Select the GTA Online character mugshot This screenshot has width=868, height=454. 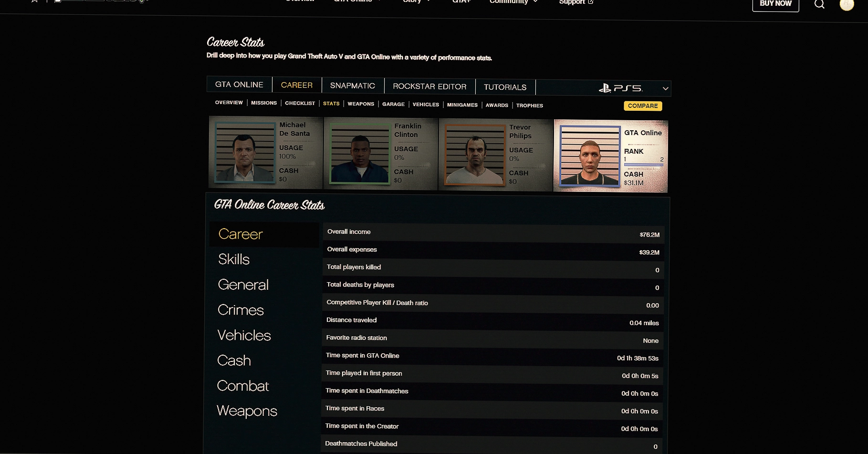pyautogui.click(x=590, y=156)
